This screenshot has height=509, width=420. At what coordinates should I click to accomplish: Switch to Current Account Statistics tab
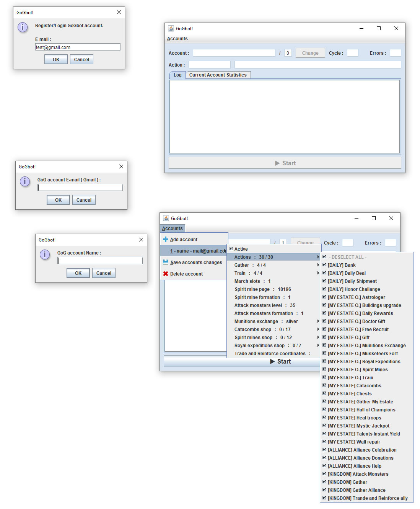[218, 75]
